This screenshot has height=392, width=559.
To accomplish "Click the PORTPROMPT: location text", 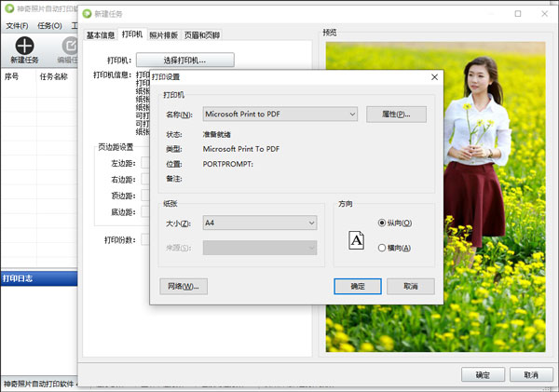I will click(x=228, y=164).
